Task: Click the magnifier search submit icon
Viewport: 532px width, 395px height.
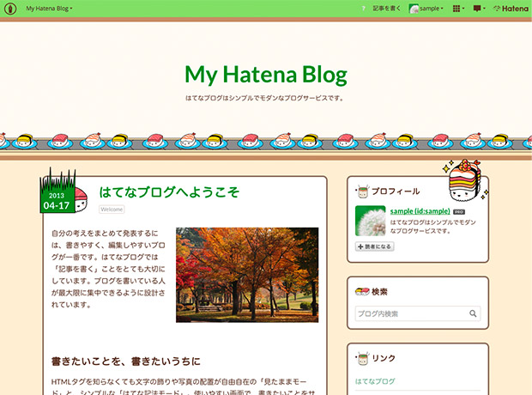Action: coord(473,313)
